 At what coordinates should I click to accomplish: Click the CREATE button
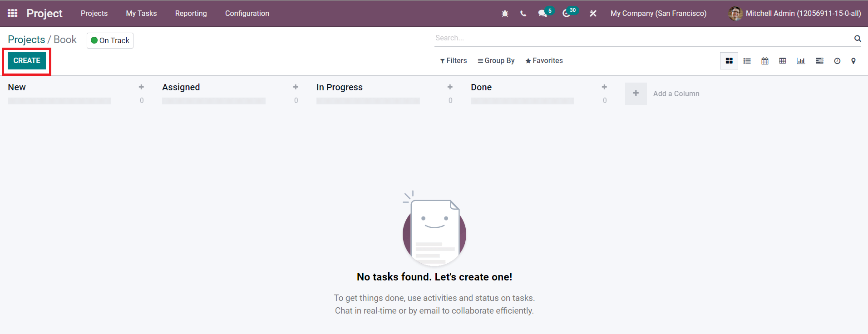(x=27, y=61)
